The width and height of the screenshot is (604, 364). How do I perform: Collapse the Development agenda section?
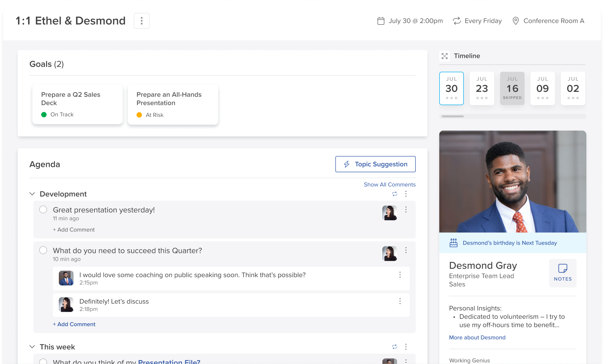tap(32, 194)
